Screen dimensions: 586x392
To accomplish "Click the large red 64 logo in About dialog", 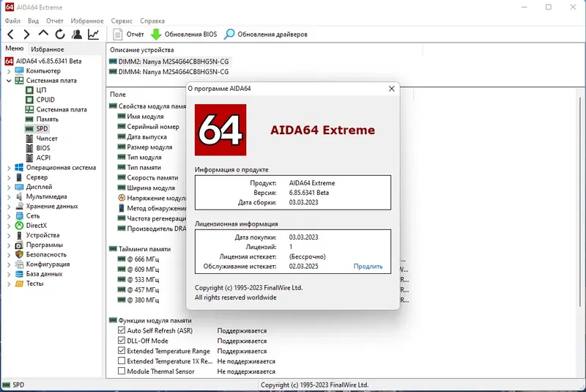I will tap(220, 130).
